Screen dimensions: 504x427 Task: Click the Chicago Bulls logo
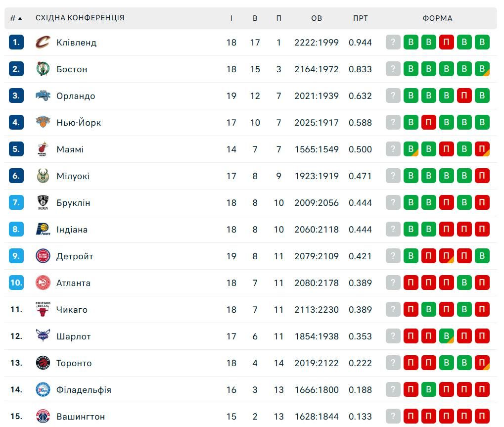43,309
